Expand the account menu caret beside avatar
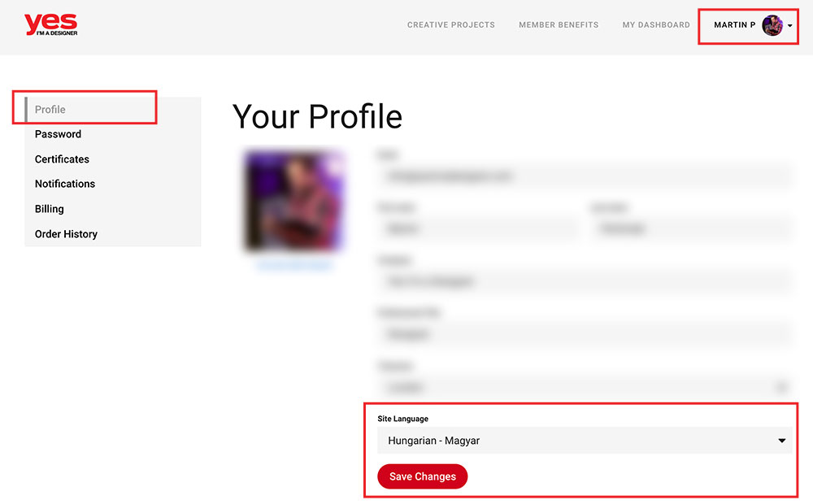 [x=790, y=26]
